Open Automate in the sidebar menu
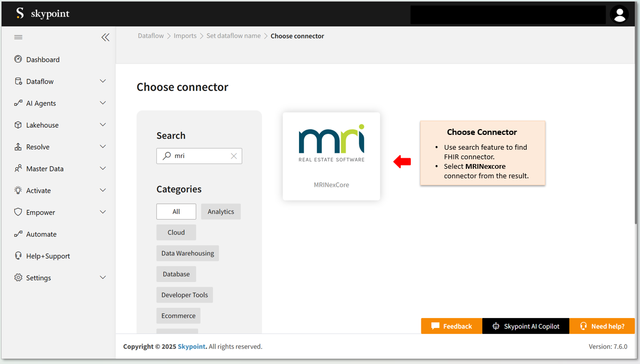The width and height of the screenshot is (640, 364). (41, 234)
